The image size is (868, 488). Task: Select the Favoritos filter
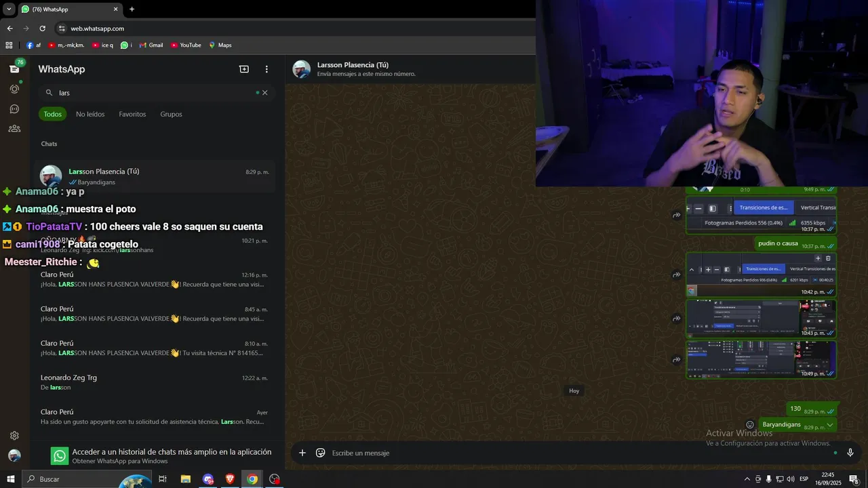coord(132,114)
